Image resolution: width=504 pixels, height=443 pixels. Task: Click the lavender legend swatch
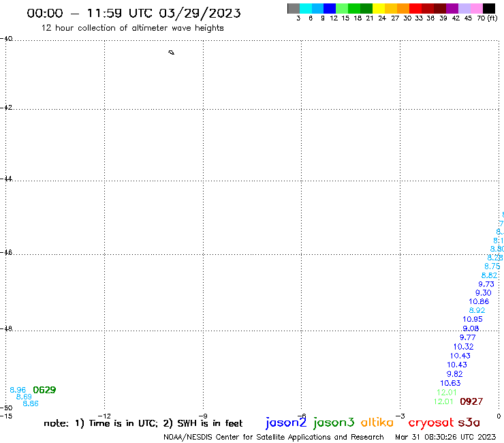click(464, 8)
